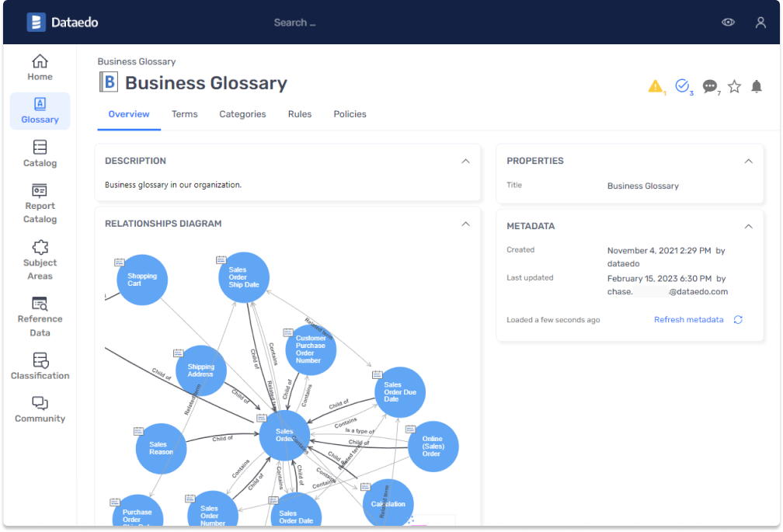Screen dimensions: 783x532
Task: Open the Policies tab
Action: (x=350, y=114)
